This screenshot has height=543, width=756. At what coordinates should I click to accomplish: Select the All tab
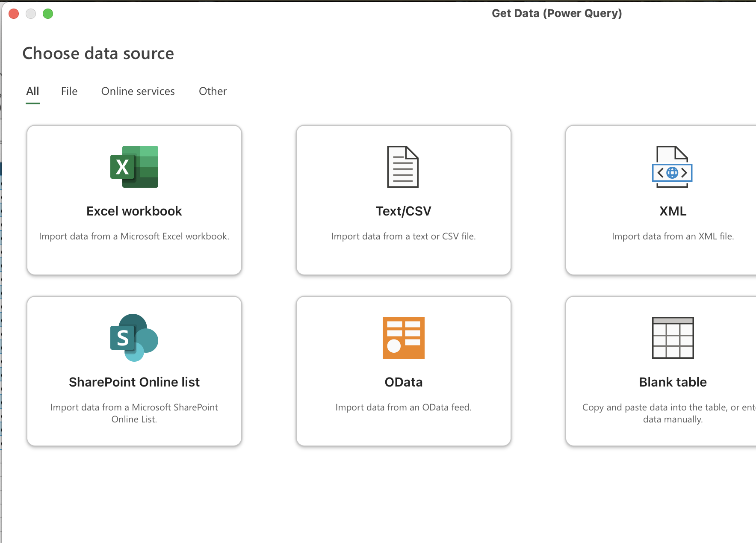(x=32, y=91)
